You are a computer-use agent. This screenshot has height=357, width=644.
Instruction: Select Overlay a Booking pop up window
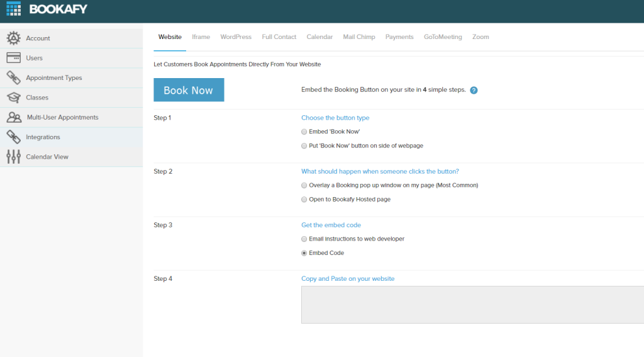pos(304,186)
